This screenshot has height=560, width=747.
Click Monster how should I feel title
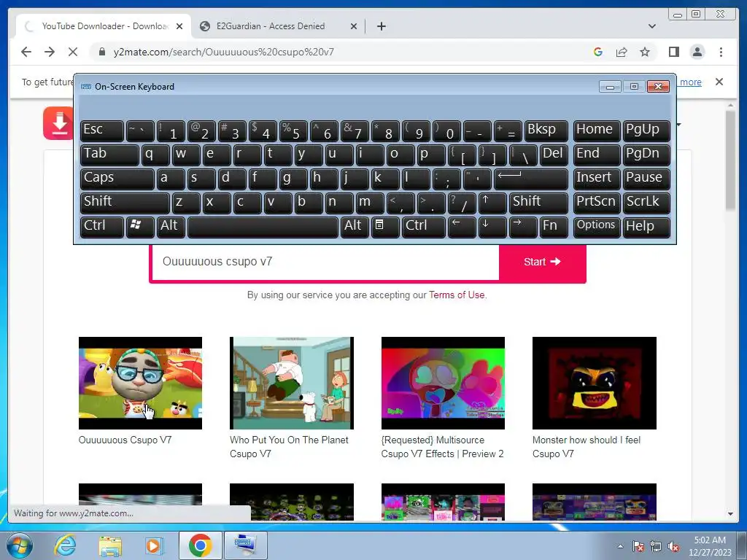tap(586, 447)
